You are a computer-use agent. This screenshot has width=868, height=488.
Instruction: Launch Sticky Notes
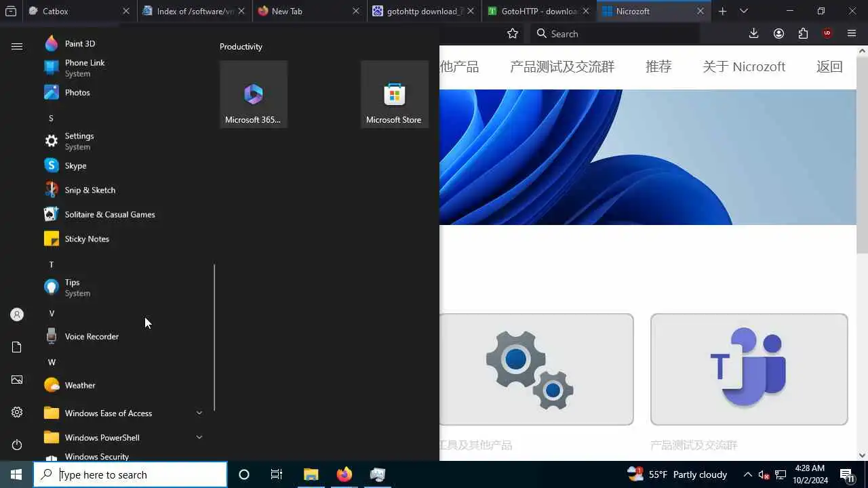122,239
